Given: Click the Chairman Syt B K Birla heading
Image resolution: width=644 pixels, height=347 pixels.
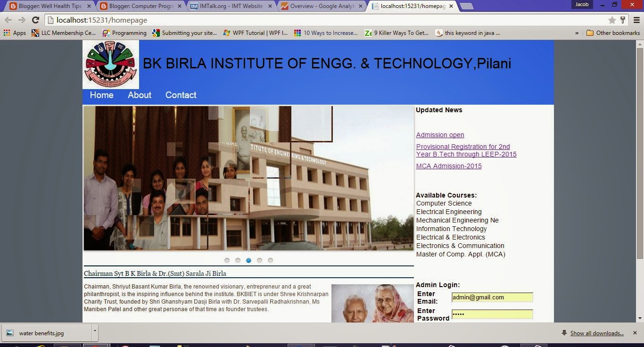Looking at the screenshot, I should click(155, 273).
